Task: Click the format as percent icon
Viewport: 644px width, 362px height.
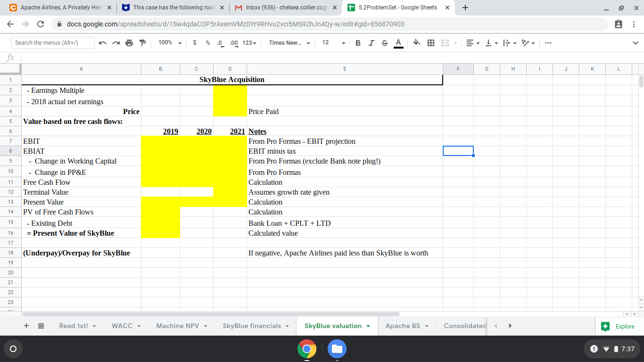Action: point(207,43)
